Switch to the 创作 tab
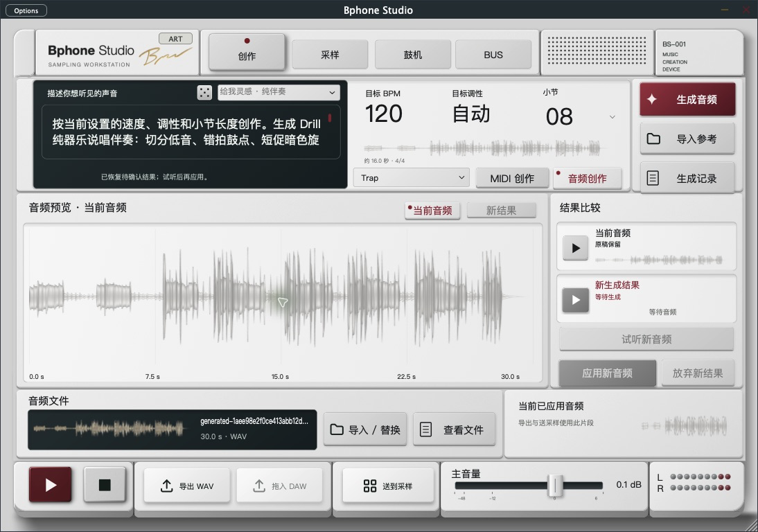The image size is (758, 532). point(247,52)
